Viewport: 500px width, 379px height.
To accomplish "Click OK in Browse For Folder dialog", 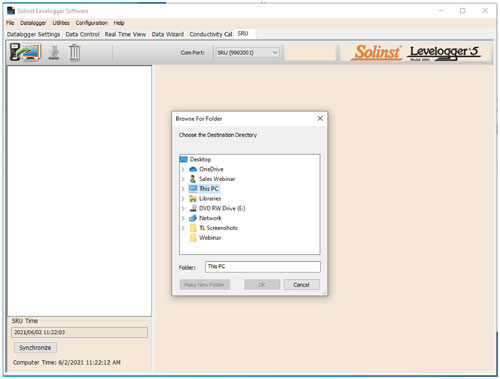I will coord(262,285).
